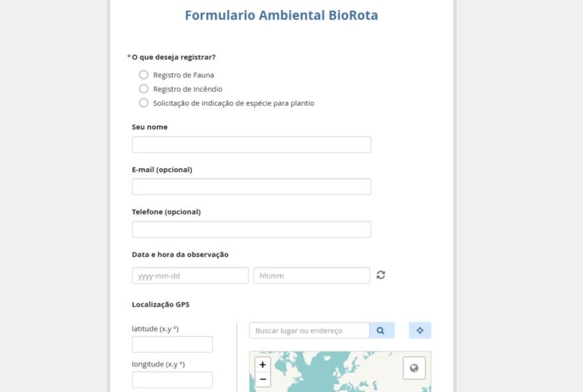
Task: Open the yyyy-mm-dd date picker field
Action: tap(190, 275)
